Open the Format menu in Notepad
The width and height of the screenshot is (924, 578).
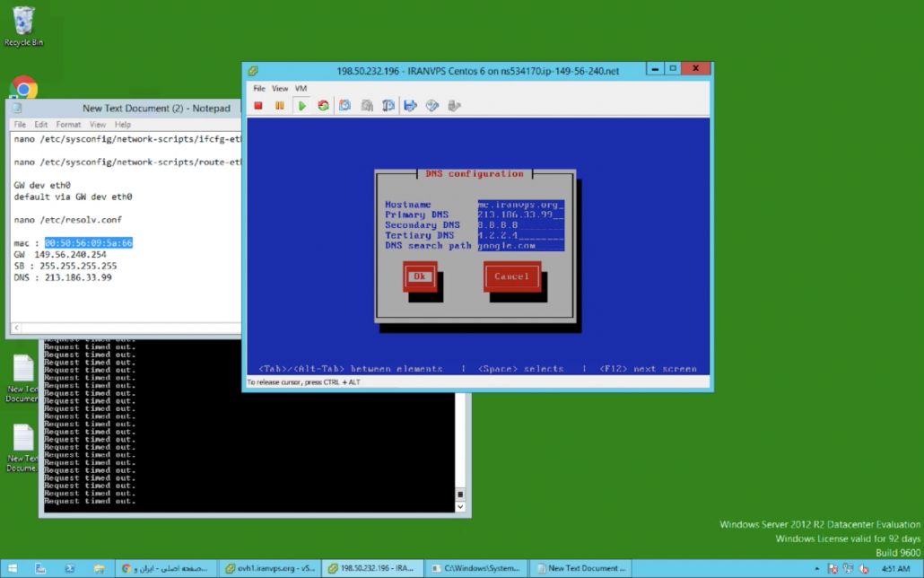68,125
